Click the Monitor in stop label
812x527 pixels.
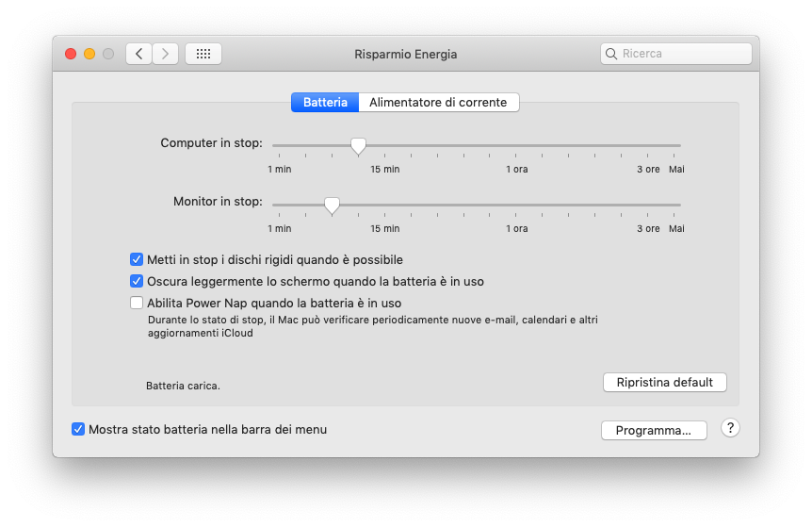point(218,202)
